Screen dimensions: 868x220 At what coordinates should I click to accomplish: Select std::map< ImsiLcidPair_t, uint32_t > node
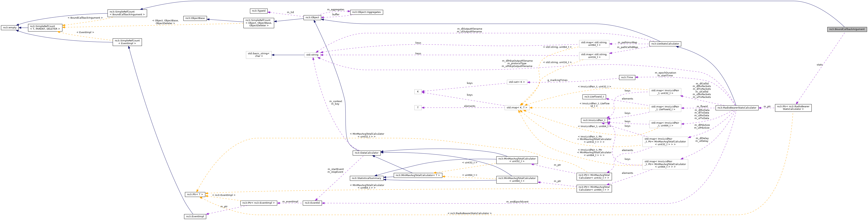coord(665,92)
